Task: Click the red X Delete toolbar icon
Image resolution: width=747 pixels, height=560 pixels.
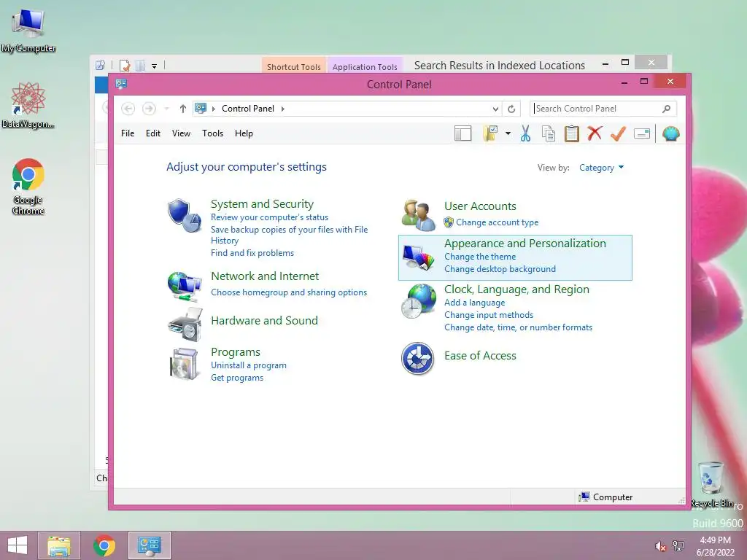Action: pyautogui.click(x=595, y=133)
